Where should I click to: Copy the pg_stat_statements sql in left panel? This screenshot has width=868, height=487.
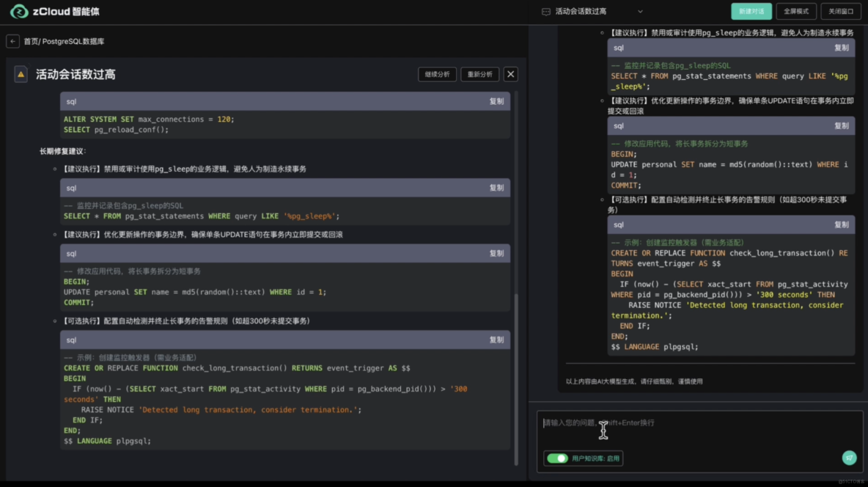pyautogui.click(x=496, y=188)
